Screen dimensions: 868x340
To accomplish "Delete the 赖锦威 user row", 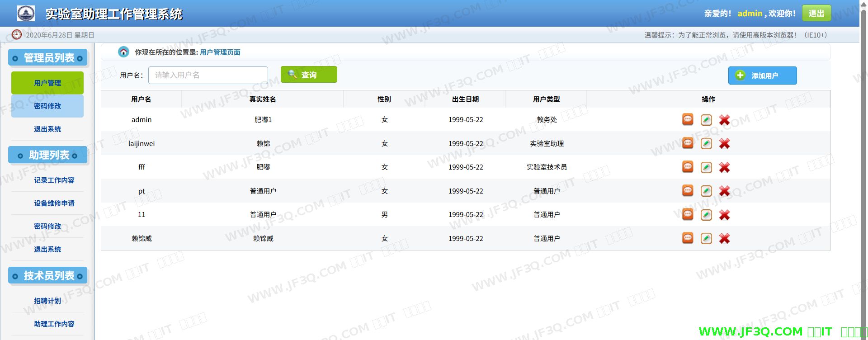I will coord(724,238).
